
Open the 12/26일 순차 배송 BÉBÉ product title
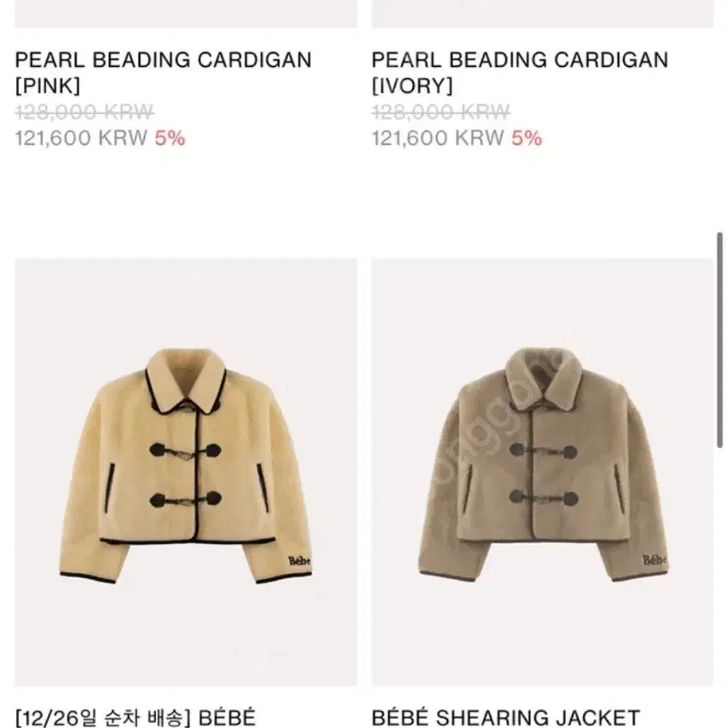pos(135,718)
